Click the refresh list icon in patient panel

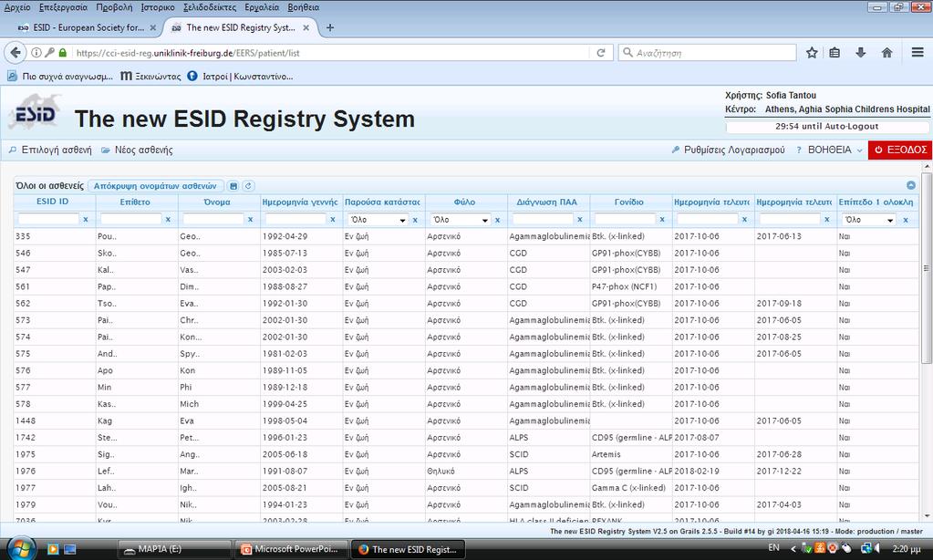tap(248, 186)
